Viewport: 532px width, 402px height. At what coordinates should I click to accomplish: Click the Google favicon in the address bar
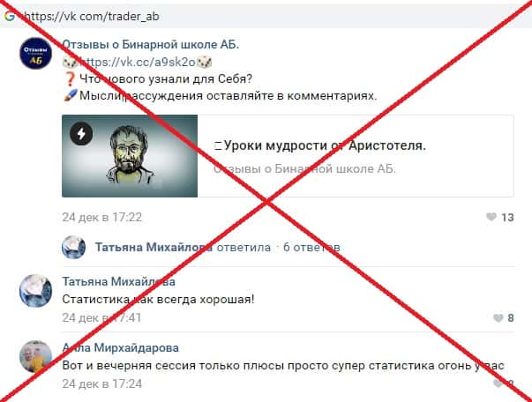tap(10, 16)
